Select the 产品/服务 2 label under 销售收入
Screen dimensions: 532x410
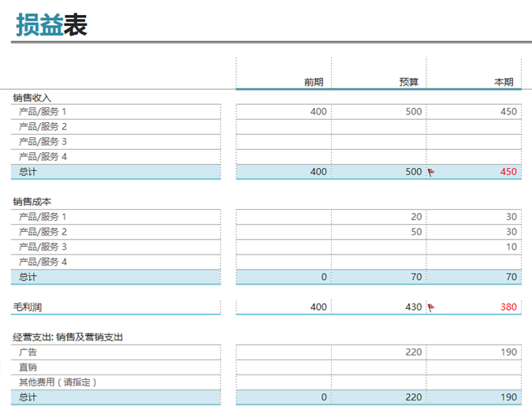[43, 127]
